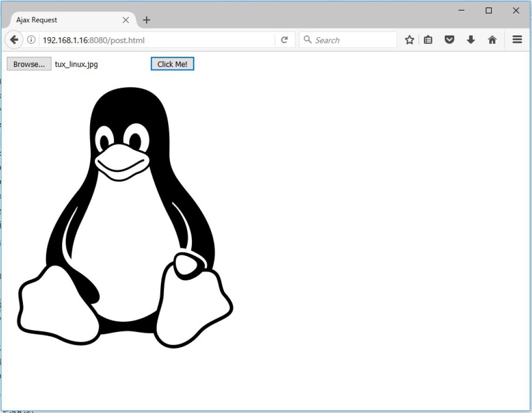Screen dimensions: 532x413
Task: Click the Pocket save icon
Action: pos(449,40)
